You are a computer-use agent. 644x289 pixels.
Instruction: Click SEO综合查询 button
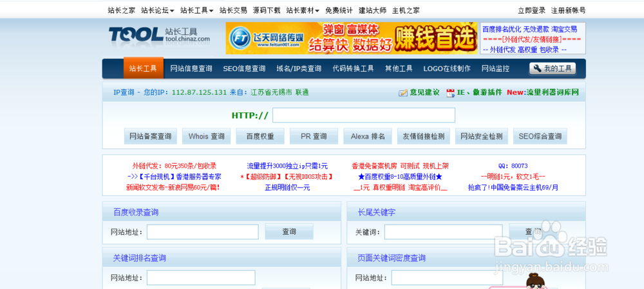pos(540,136)
